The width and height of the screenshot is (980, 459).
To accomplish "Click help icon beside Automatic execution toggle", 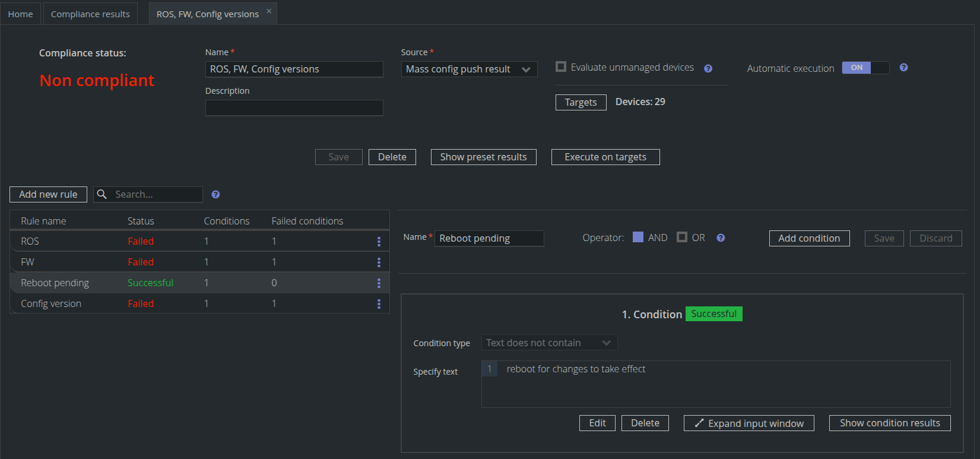I will pos(903,68).
